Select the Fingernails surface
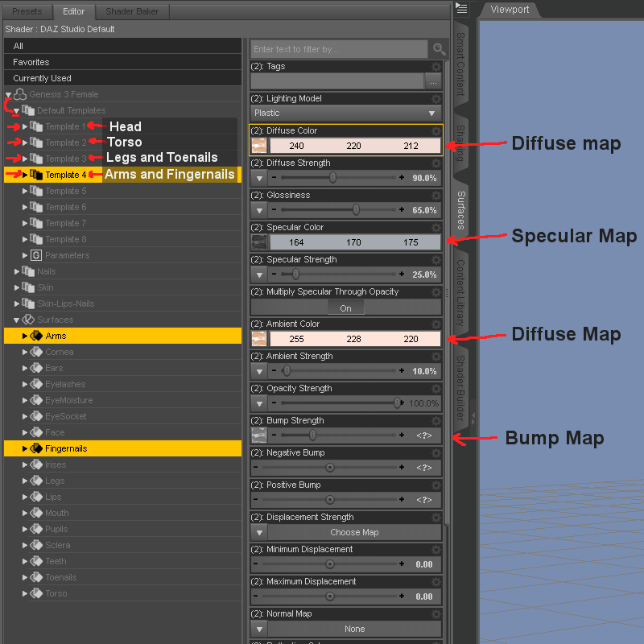Viewport: 644px width, 644px height. 122,448
